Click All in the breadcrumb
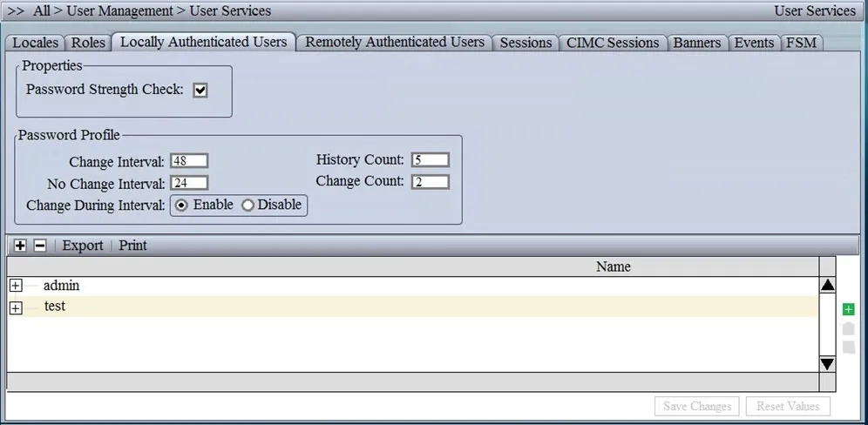This screenshot has height=425, width=868. pos(42,10)
